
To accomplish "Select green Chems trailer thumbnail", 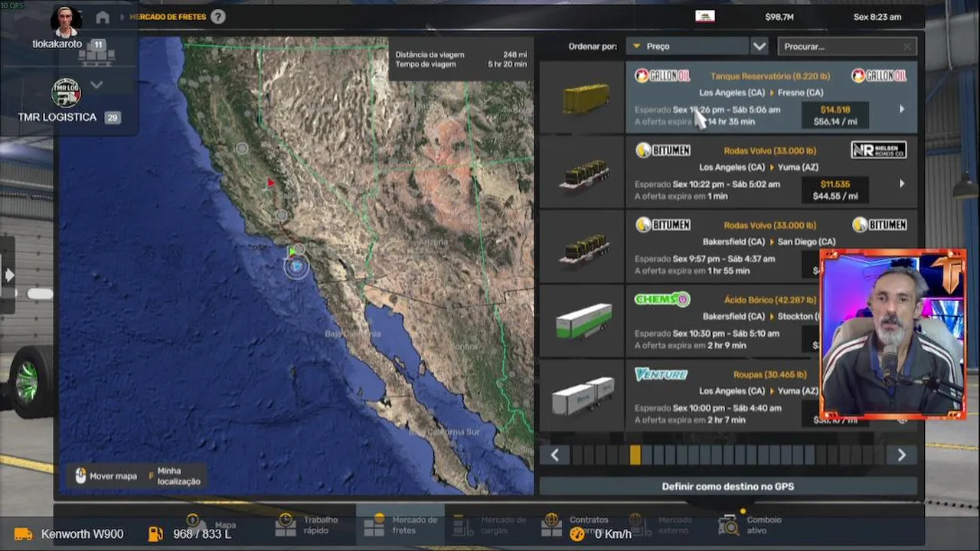I will click(583, 321).
